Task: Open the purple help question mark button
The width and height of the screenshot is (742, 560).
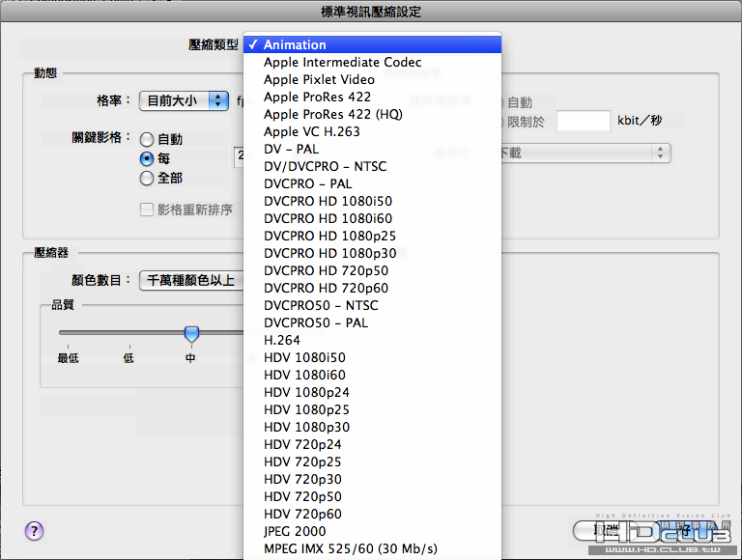Action: (x=34, y=531)
